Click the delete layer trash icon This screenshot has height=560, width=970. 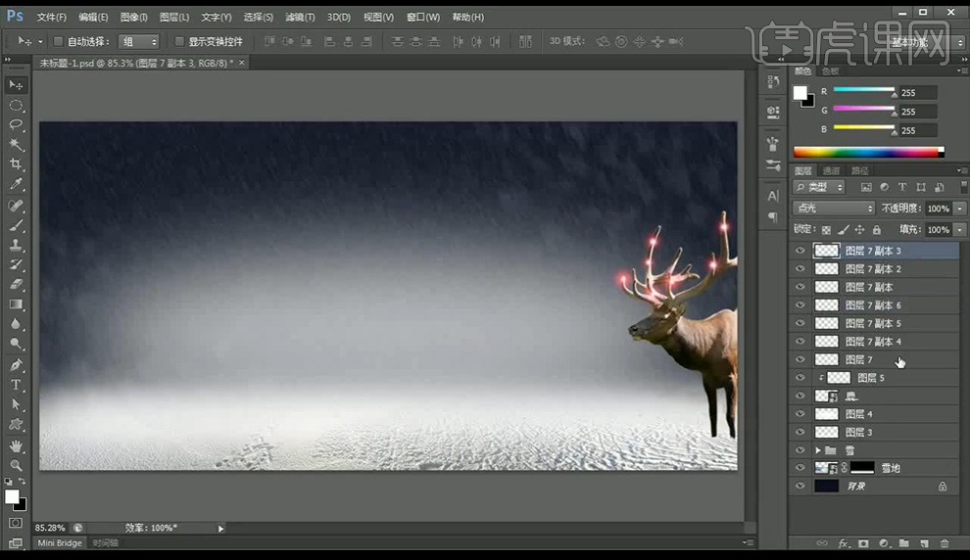click(x=944, y=543)
